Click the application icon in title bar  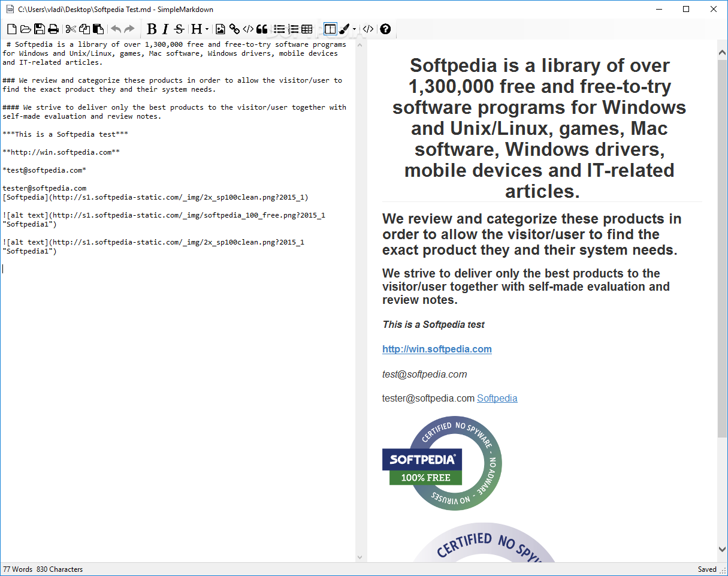pyautogui.click(x=10, y=9)
